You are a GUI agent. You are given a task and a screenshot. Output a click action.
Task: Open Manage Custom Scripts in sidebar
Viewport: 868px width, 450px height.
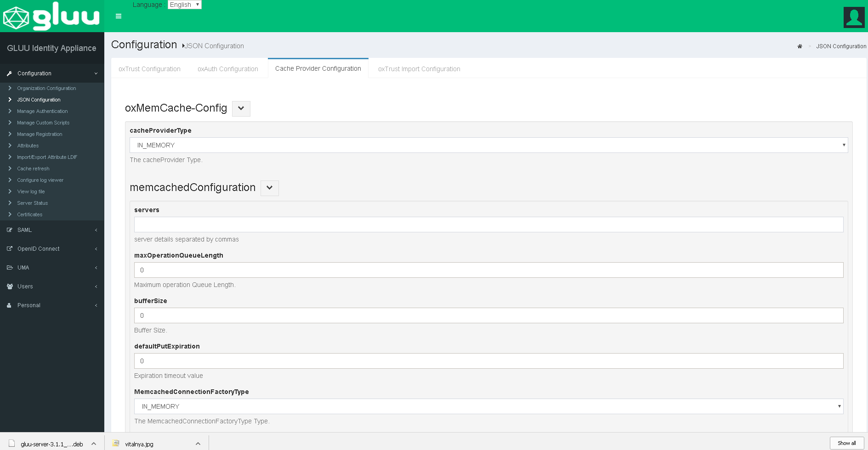[43, 123]
